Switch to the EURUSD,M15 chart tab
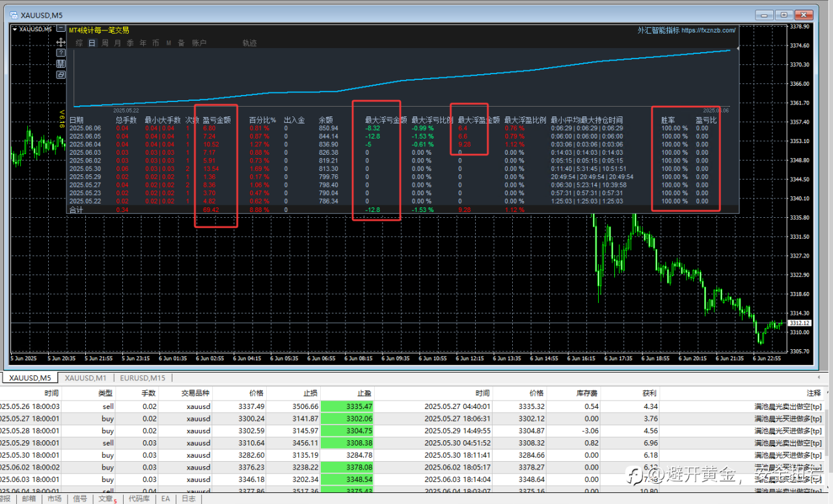 coord(142,378)
